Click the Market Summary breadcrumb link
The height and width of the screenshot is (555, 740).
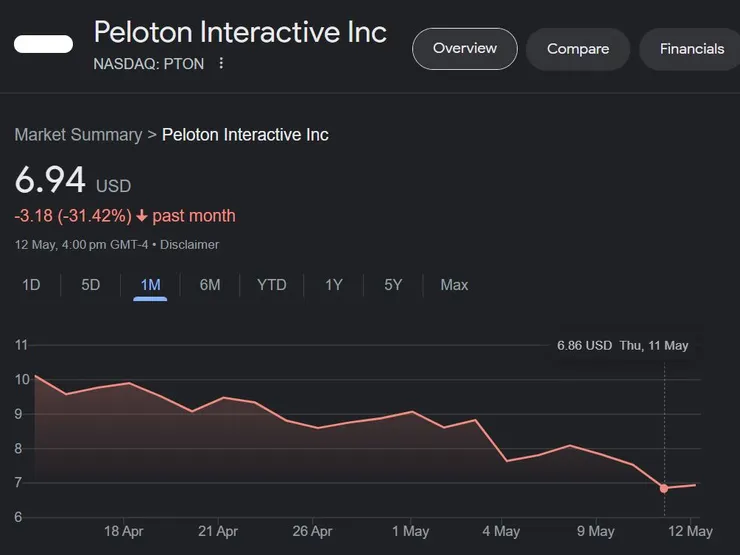pyautogui.click(x=78, y=134)
